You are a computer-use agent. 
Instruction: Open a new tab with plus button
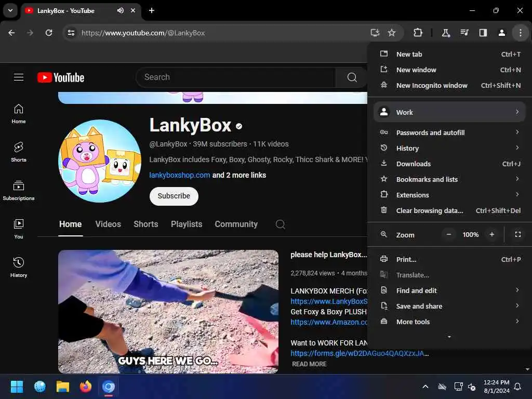click(x=152, y=10)
